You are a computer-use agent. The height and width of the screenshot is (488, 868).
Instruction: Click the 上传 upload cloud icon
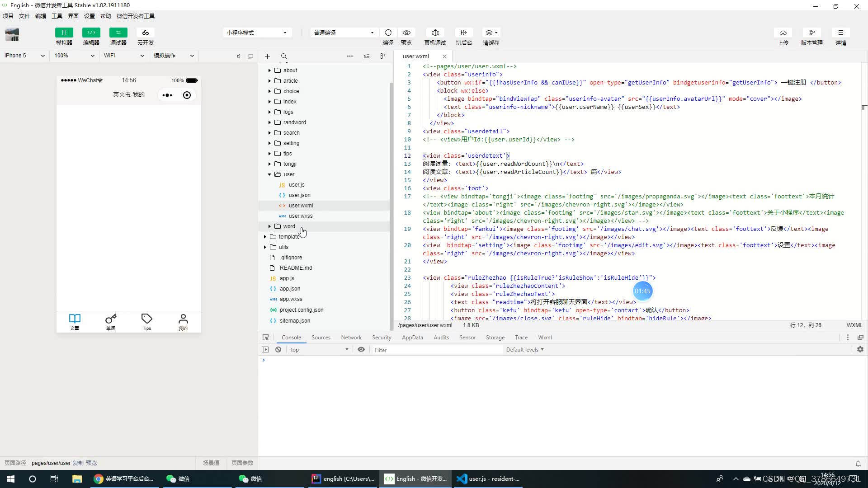783,33
